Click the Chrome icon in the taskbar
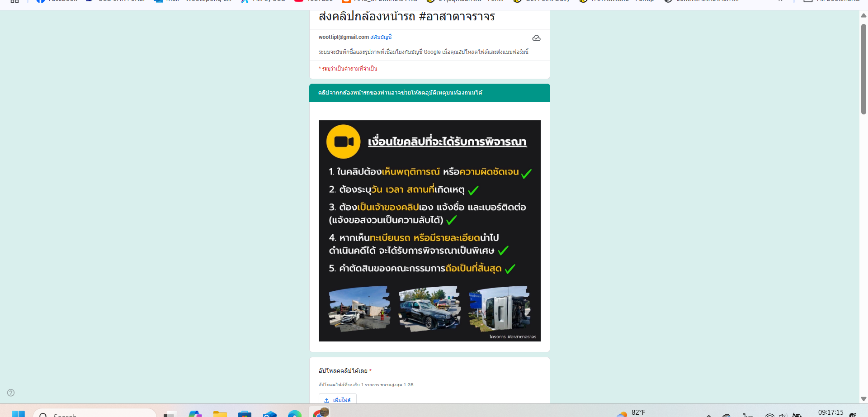The height and width of the screenshot is (417, 868). [x=320, y=412]
